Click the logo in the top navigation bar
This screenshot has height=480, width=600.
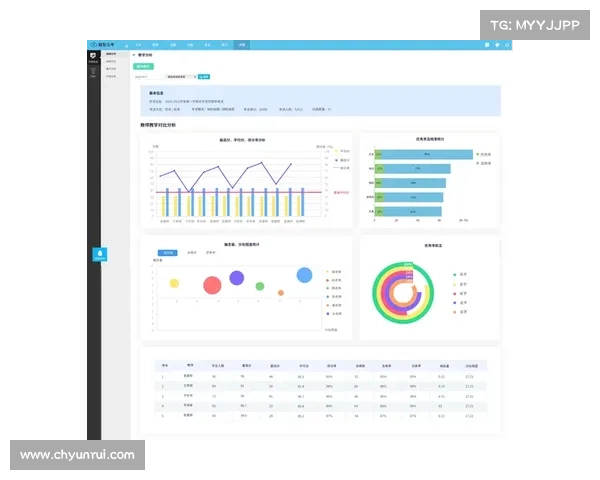pos(100,45)
